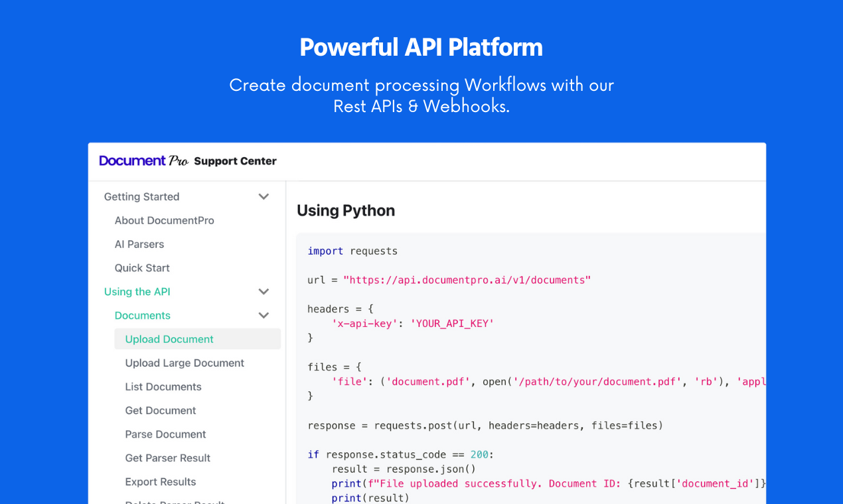Open the DocumentPro logo
The image size is (843, 504).
[143, 160]
